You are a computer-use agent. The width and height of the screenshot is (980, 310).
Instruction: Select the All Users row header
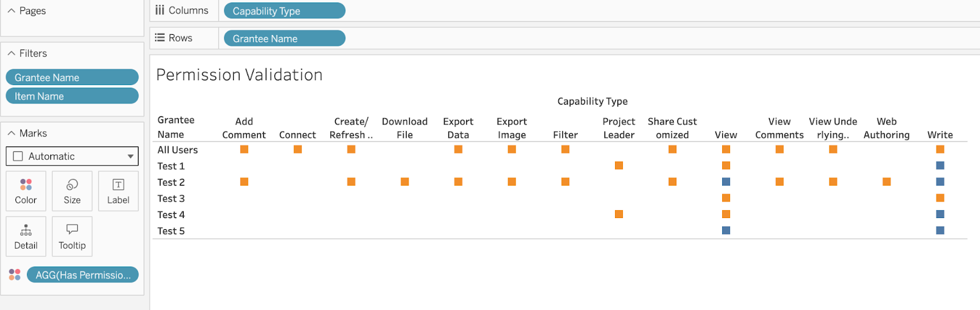[178, 149]
